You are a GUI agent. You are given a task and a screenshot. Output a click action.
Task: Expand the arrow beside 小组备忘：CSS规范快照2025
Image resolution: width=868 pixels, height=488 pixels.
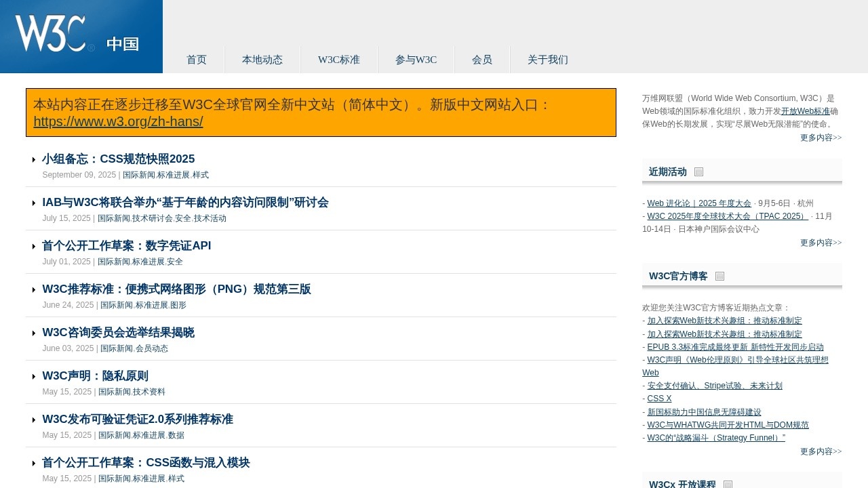[x=34, y=159]
